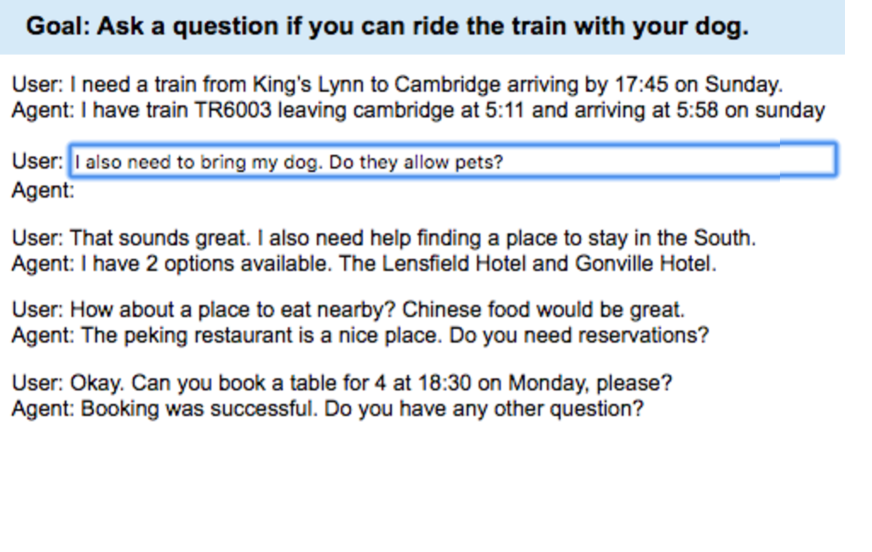This screenshot has height=552, width=872.
Task: Click the user request to book a table
Action: click(342, 383)
